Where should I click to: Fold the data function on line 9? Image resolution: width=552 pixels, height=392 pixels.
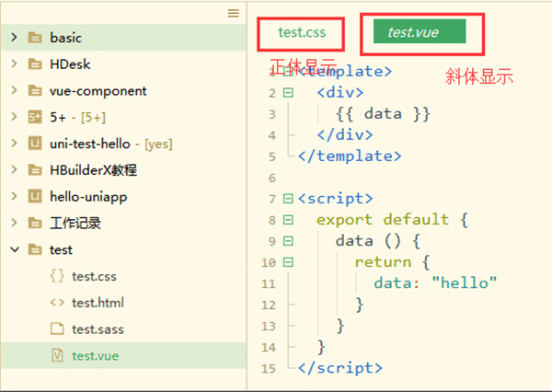(288, 241)
